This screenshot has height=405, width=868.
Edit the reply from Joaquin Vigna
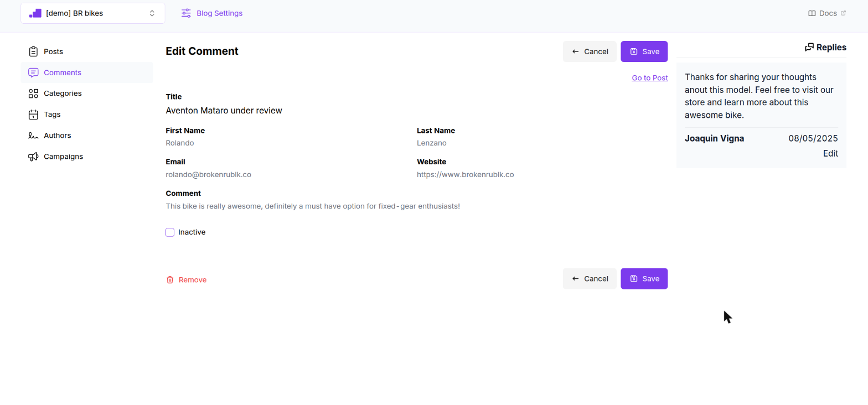[830, 154]
